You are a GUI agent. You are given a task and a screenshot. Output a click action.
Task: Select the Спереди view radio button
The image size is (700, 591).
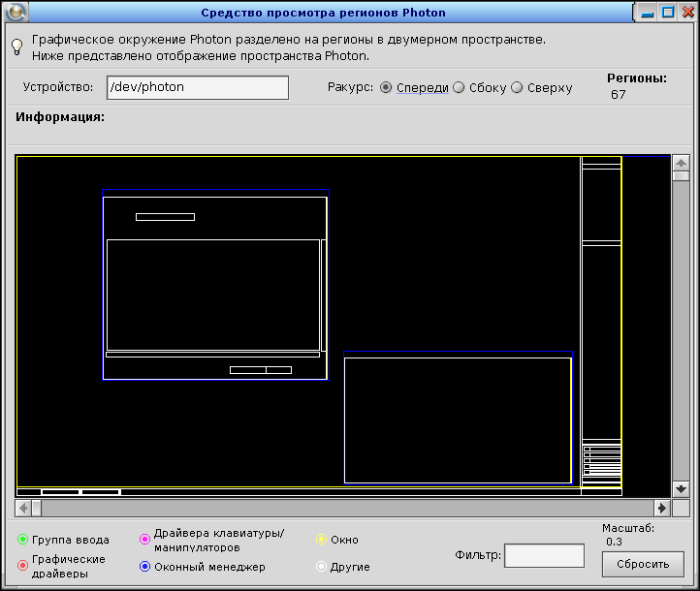[x=386, y=87]
